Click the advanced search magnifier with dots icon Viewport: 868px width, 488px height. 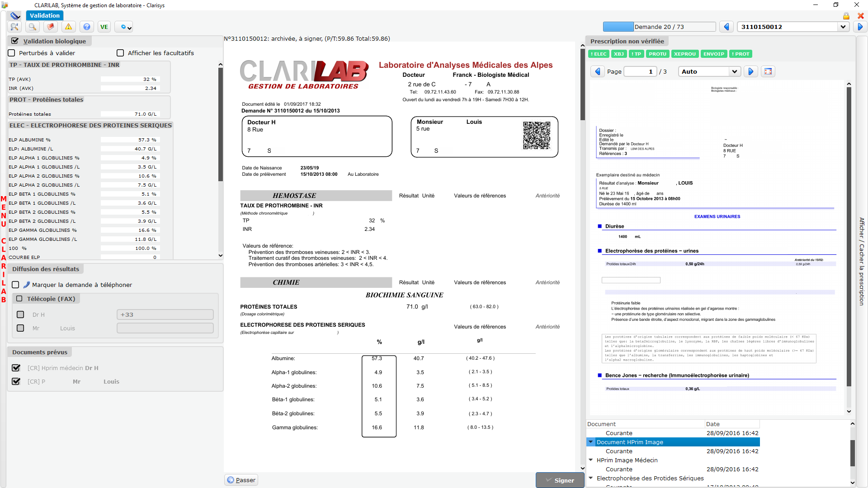[x=14, y=27]
